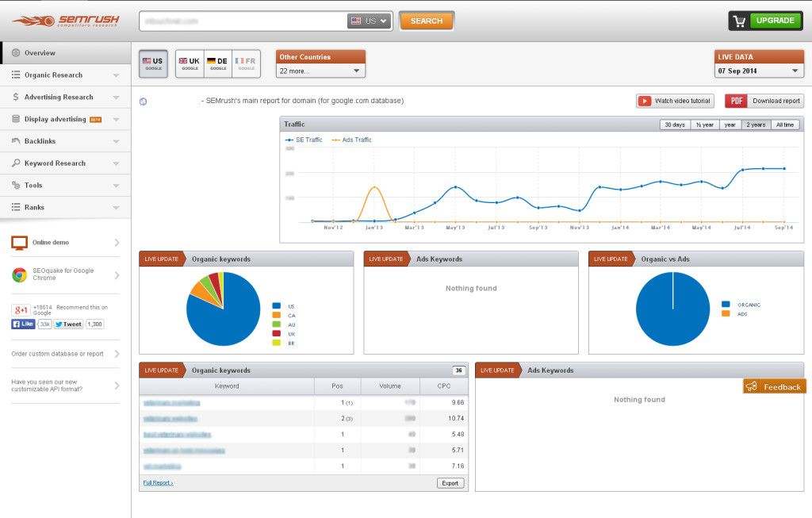Switch traffic chart to All time
Viewport: 812px width, 518px height.
[x=785, y=125]
